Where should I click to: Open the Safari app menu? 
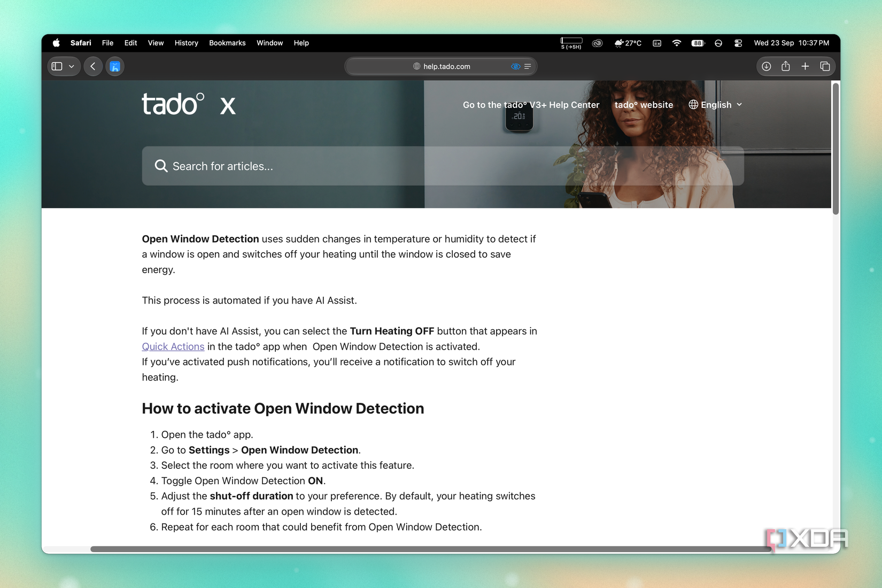pyautogui.click(x=81, y=43)
